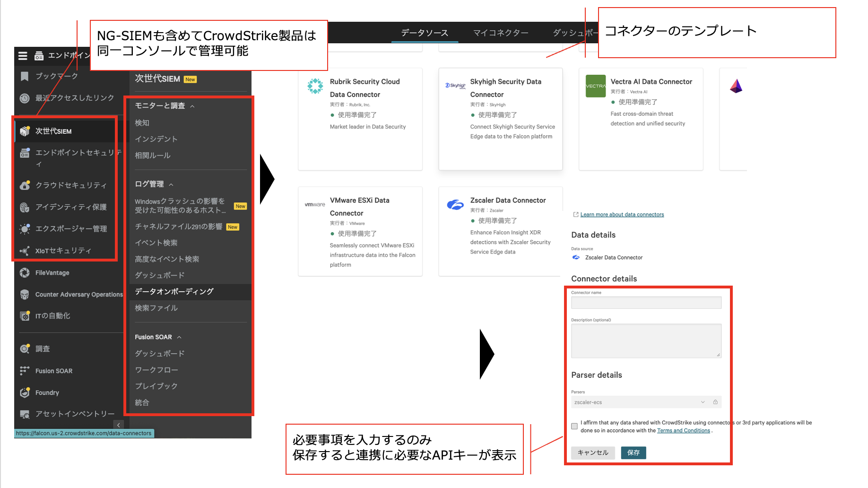Click the 保存 button
The height and width of the screenshot is (488, 868).
click(x=633, y=453)
